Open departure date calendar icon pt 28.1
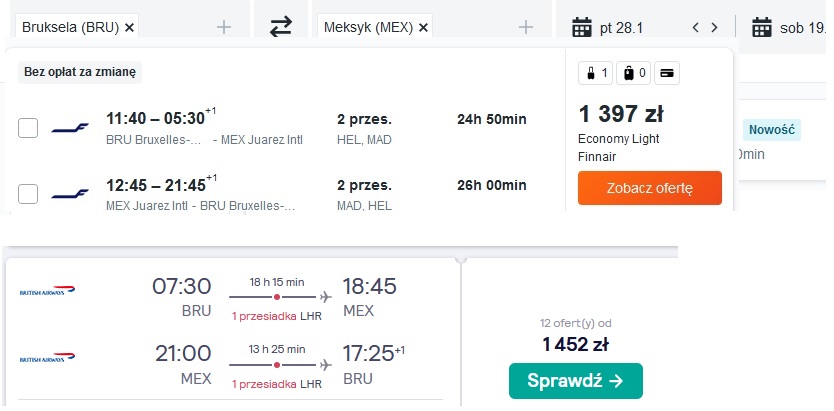This screenshot has height=411, width=834. click(x=582, y=27)
